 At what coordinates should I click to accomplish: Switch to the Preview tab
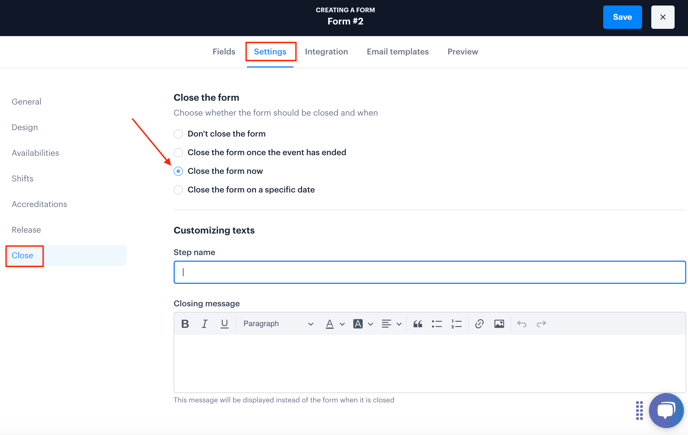462,52
